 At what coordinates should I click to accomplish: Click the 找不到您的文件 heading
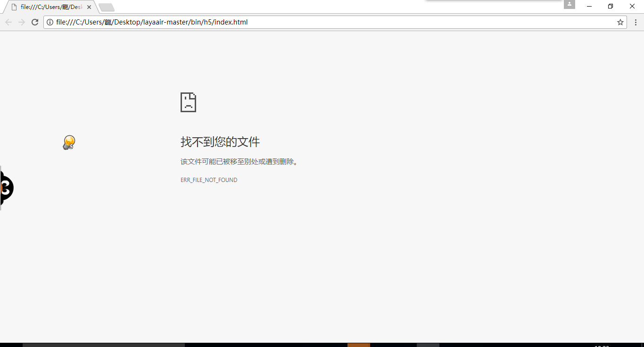[220, 142]
